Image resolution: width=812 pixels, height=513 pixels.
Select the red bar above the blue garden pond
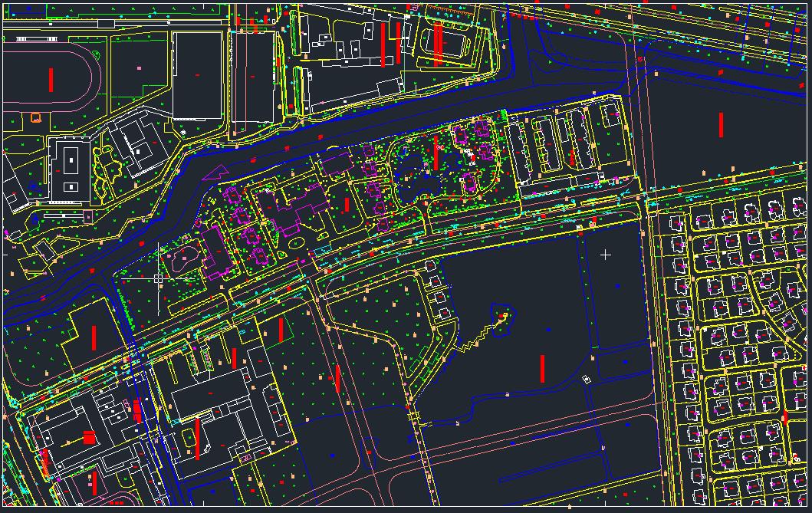pos(436,152)
